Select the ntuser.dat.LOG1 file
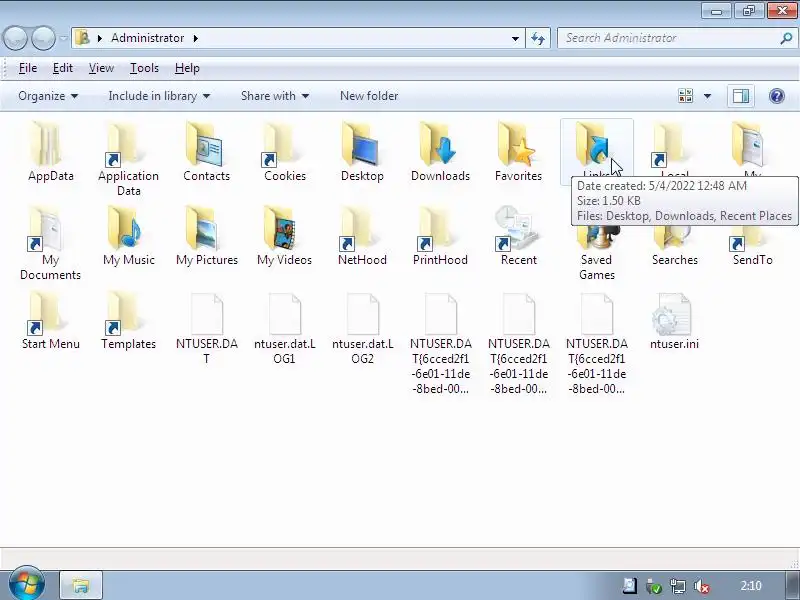Viewport: 800px width, 600px height. click(x=284, y=314)
